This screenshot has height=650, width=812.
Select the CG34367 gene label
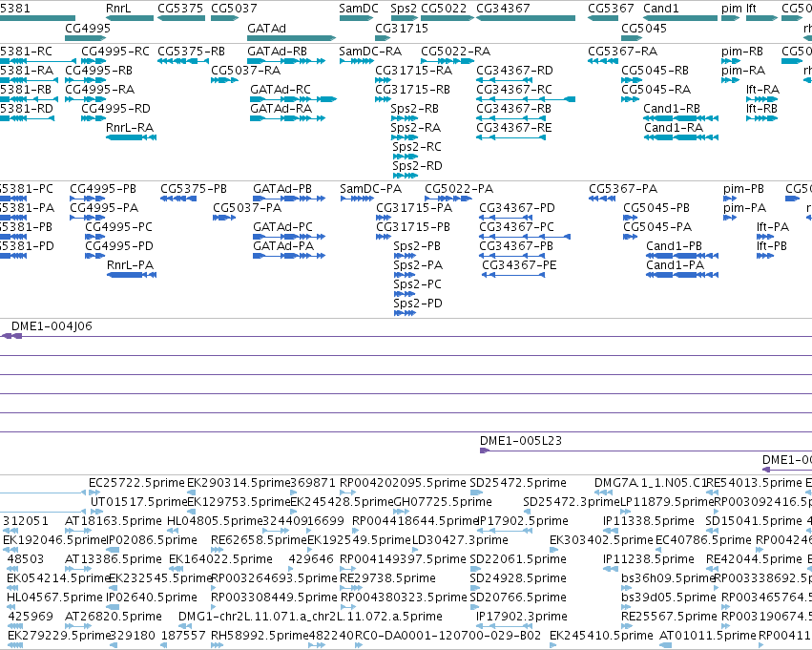click(503, 9)
